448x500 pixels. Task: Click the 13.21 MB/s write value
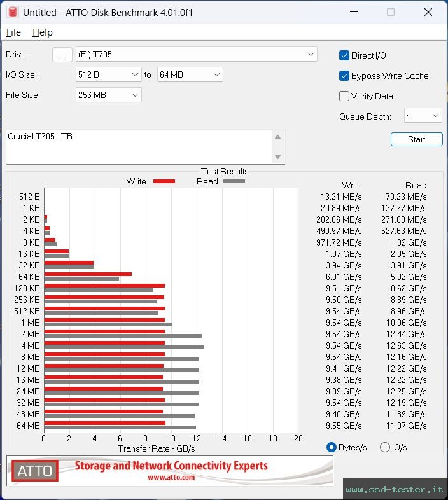[341, 197]
